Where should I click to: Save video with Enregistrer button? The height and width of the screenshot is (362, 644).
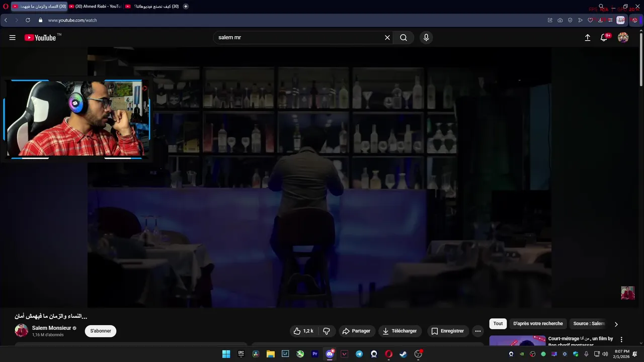[447, 331]
